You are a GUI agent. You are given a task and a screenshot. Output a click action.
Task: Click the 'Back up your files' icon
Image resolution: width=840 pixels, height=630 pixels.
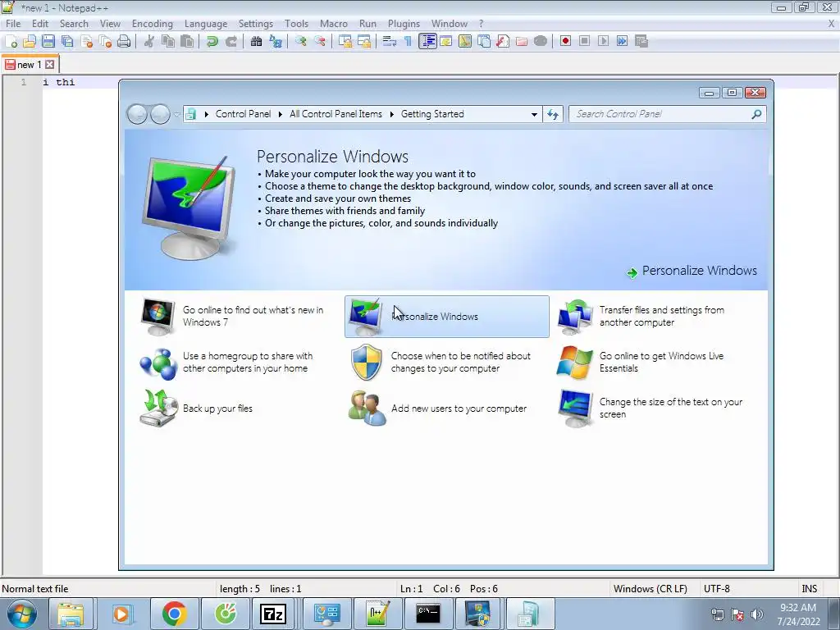158,409
